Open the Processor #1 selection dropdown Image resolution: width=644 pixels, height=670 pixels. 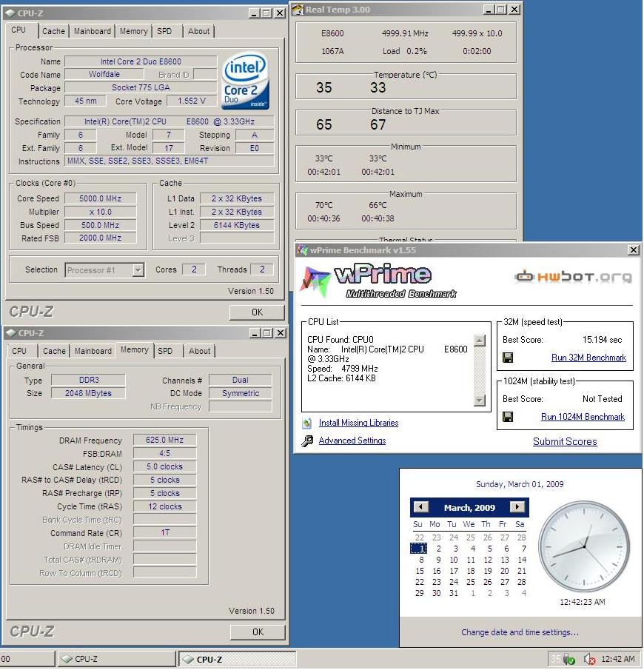[138, 270]
